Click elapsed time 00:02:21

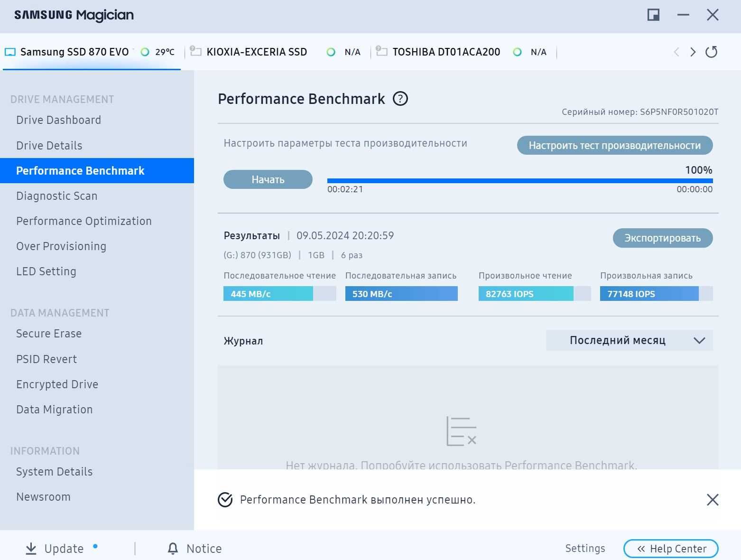point(345,189)
